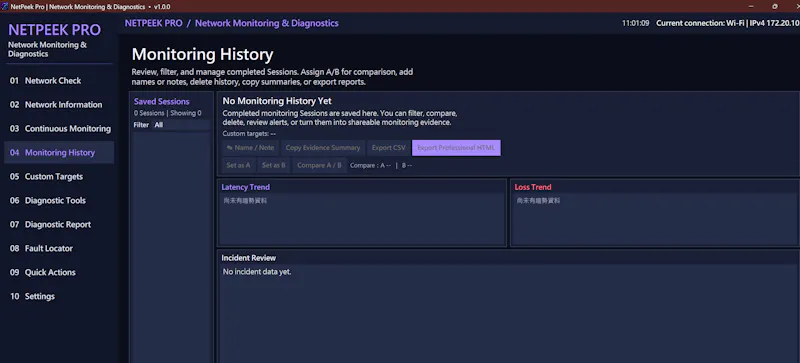Click the breadcrumb 'Network Monitoring & Diagnostics'

coord(267,23)
